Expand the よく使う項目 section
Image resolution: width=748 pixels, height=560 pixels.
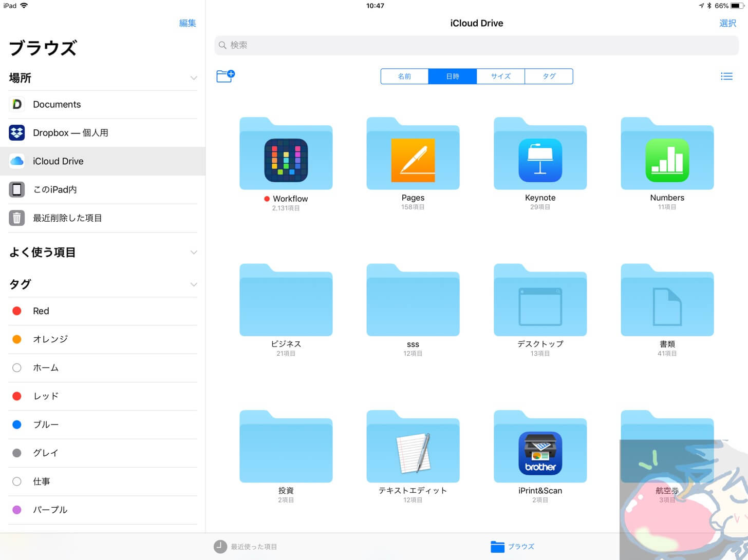coord(194,252)
